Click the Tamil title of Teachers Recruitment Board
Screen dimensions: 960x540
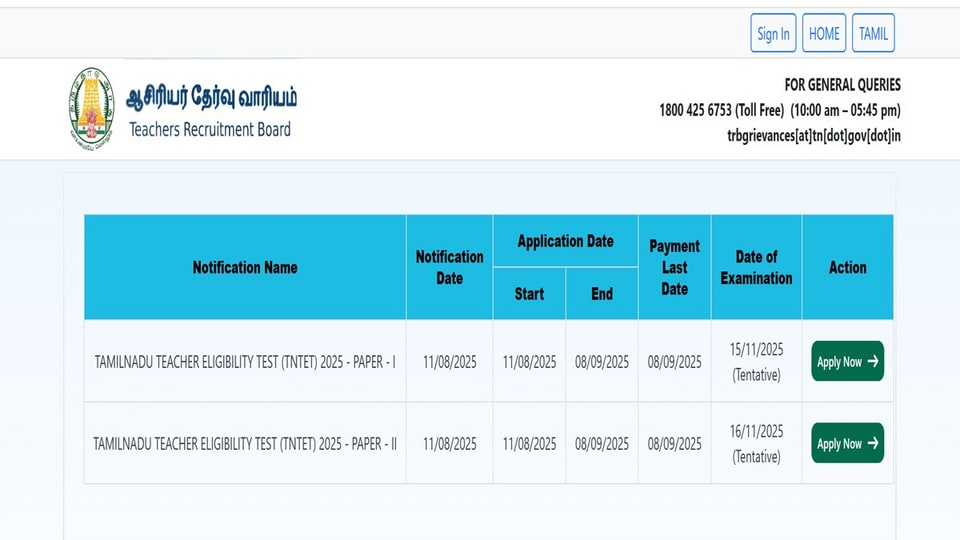[211, 98]
